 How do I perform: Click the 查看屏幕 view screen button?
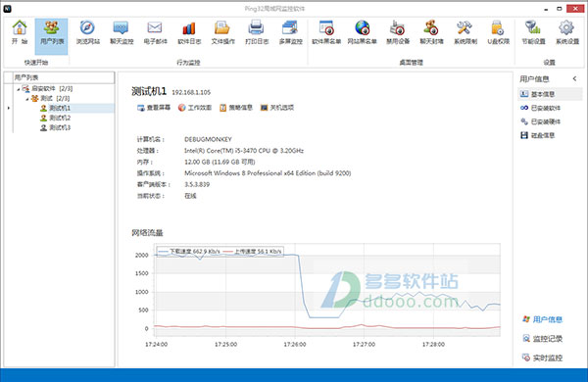pyautogui.click(x=154, y=108)
